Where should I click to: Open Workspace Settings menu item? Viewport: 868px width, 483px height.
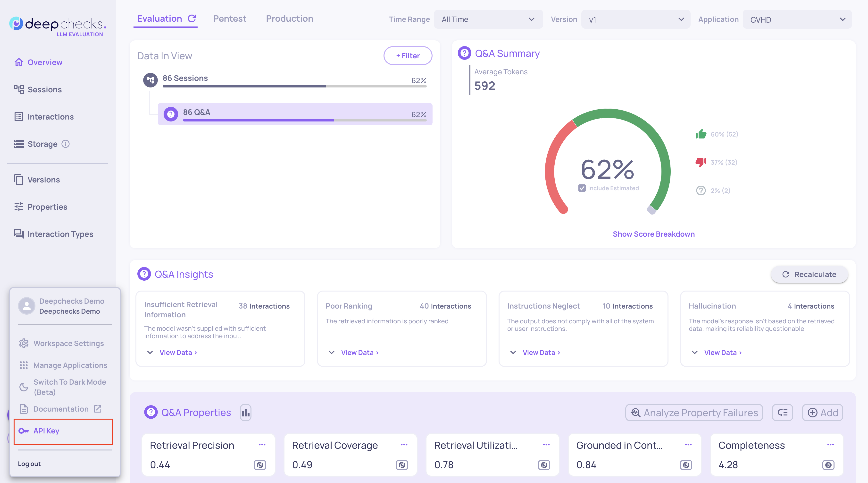pos(68,343)
